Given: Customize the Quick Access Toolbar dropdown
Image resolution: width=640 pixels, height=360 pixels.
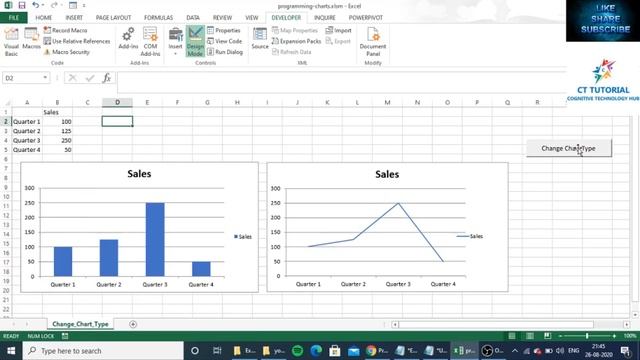Looking at the screenshot, I should point(84,6).
